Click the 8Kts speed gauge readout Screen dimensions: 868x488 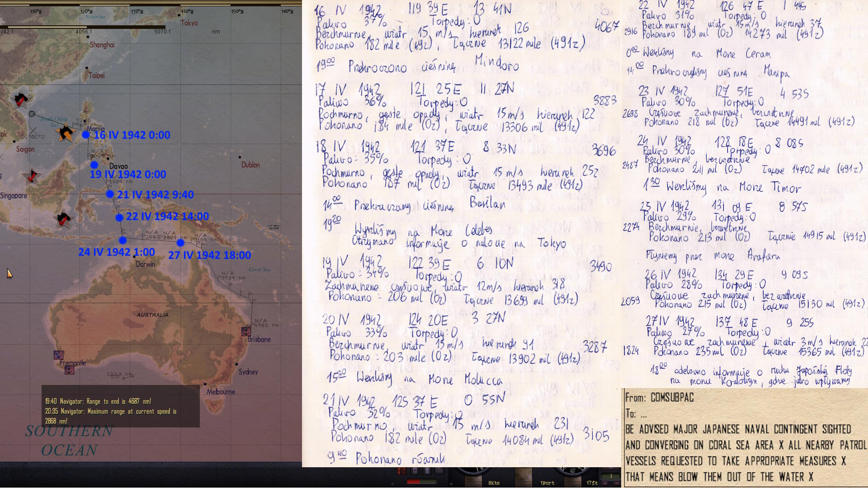click(x=494, y=483)
